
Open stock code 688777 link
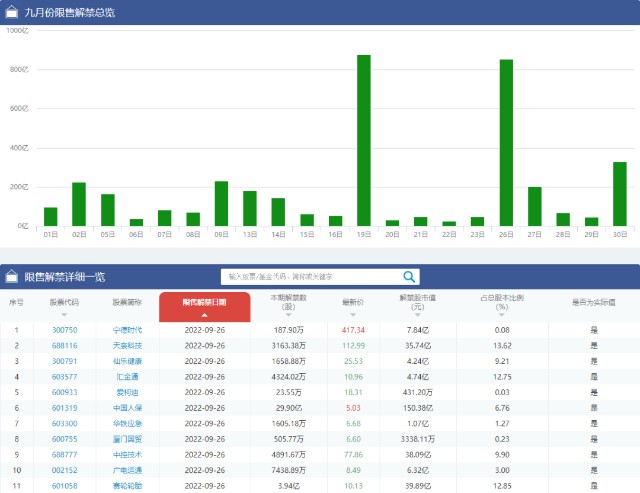(x=64, y=455)
